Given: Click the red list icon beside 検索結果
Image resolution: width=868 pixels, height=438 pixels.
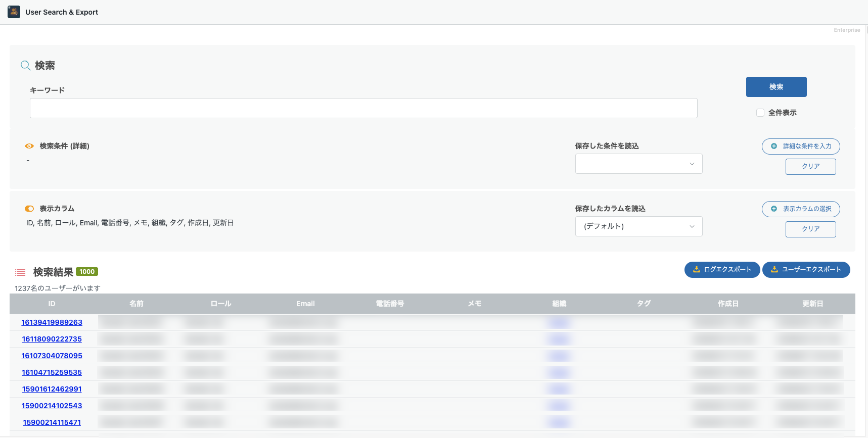Looking at the screenshot, I should pos(20,272).
